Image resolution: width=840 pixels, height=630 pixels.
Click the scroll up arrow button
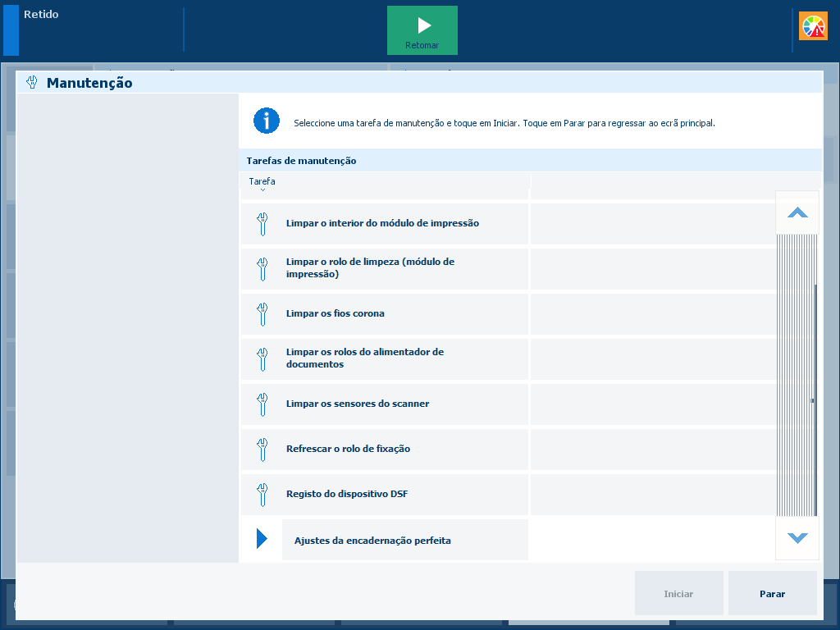[x=797, y=212]
